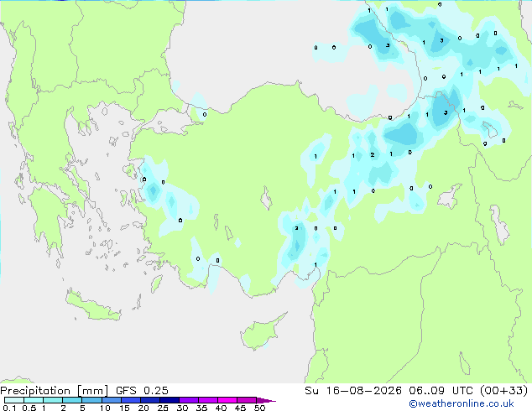This screenshot has width=532, height=411.
Task: Click legend scale value '20'
Action: pyautogui.click(x=143, y=408)
